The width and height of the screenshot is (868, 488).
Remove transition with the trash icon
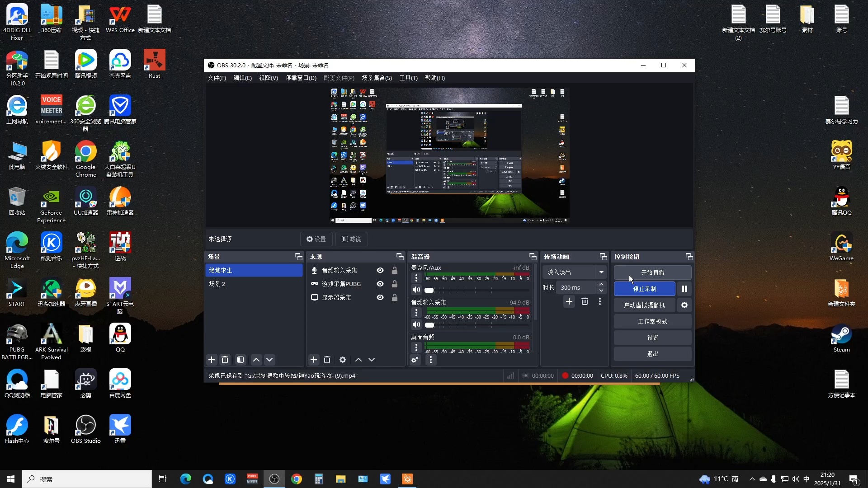pyautogui.click(x=585, y=301)
